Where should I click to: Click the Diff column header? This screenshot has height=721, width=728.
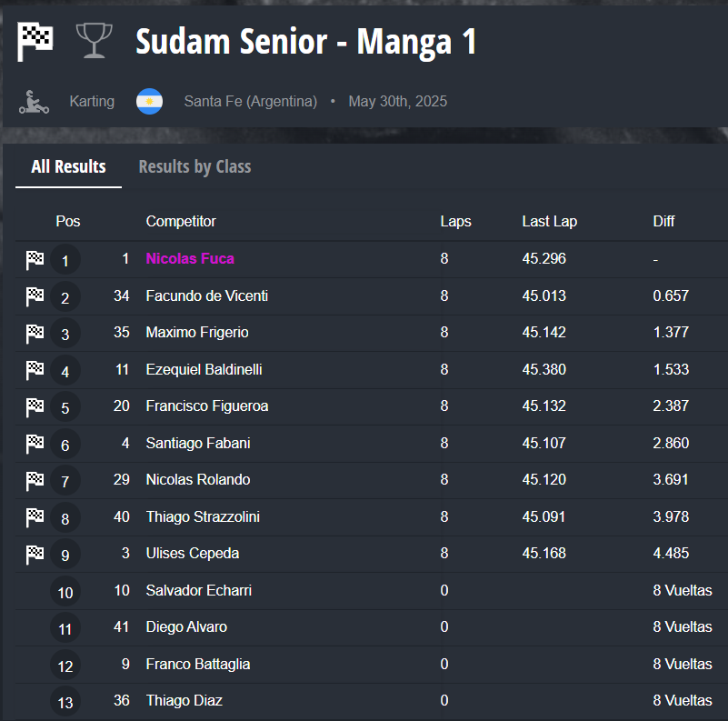click(663, 221)
